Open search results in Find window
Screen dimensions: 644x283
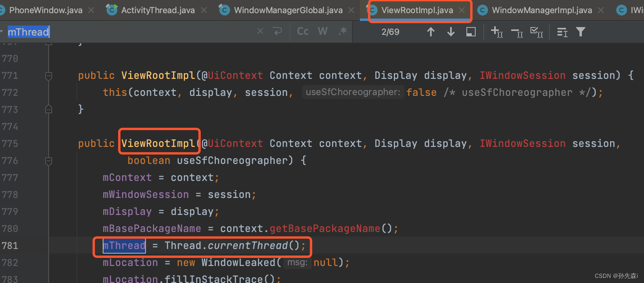[562, 32]
